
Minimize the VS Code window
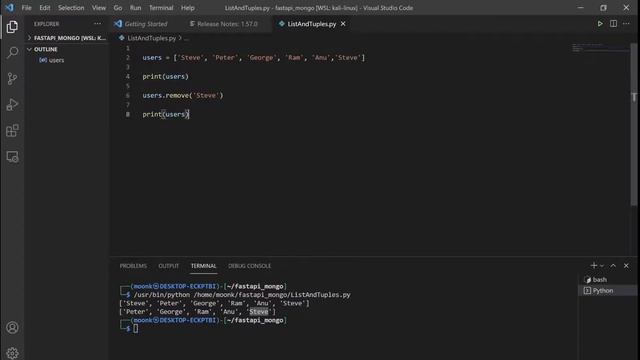580,8
